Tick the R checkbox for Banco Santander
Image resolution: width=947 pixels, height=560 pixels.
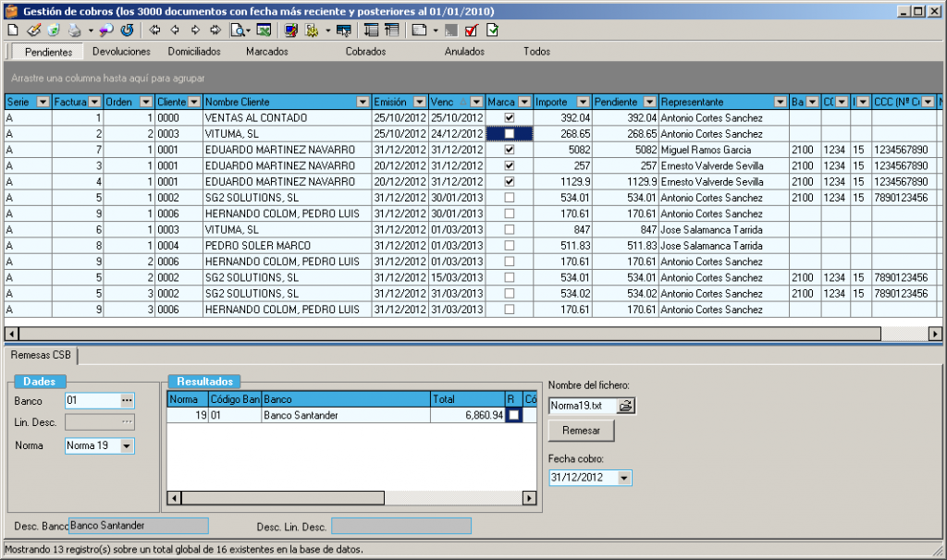tap(513, 416)
